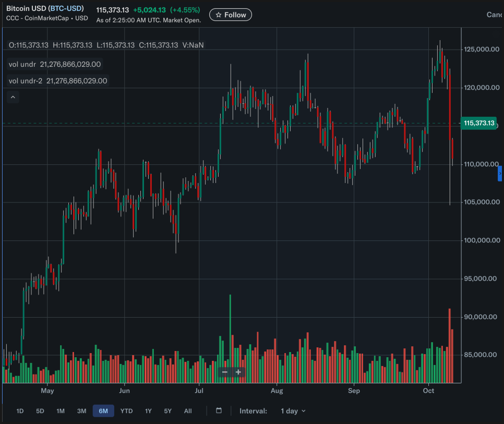Switch chart to YTD range
Image resolution: width=504 pixels, height=424 pixels.
click(x=126, y=411)
